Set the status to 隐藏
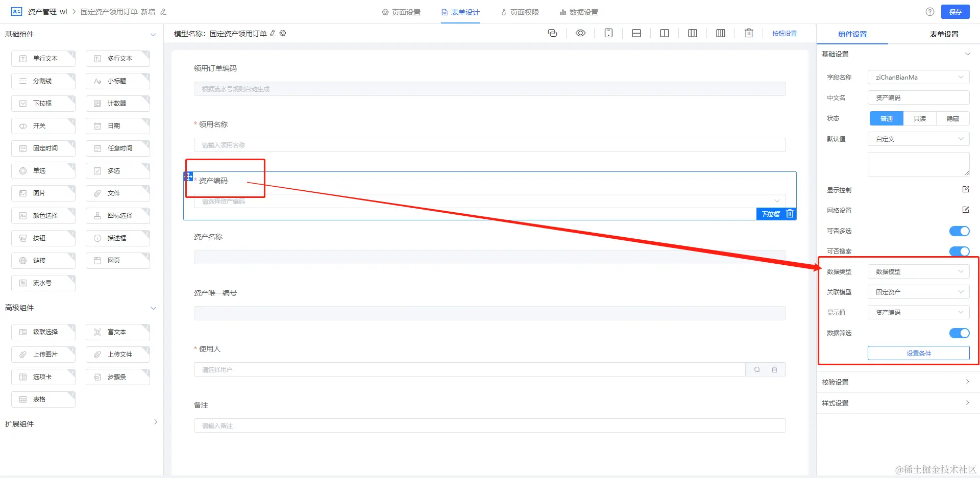Image resolution: width=980 pixels, height=478 pixels. [953, 118]
